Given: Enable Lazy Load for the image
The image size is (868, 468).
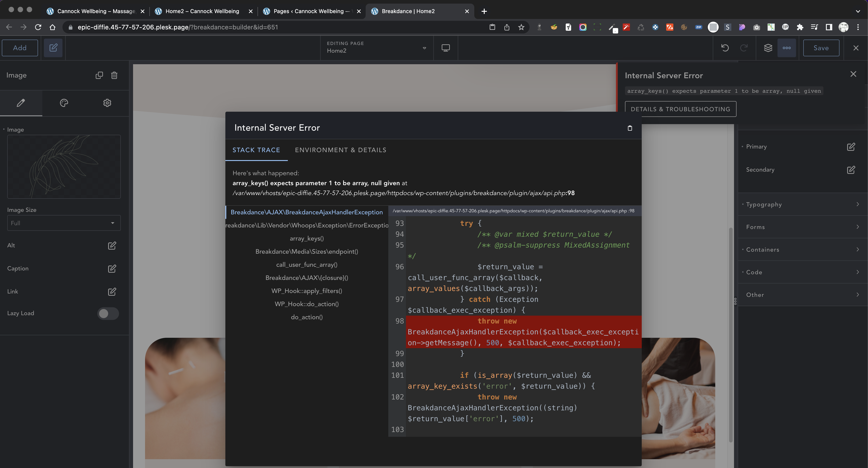Looking at the screenshot, I should [108, 313].
